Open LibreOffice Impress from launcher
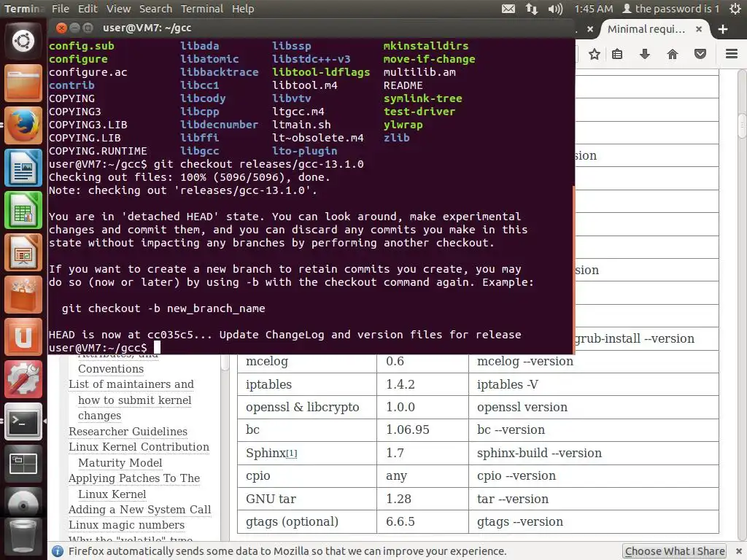 pyautogui.click(x=23, y=252)
